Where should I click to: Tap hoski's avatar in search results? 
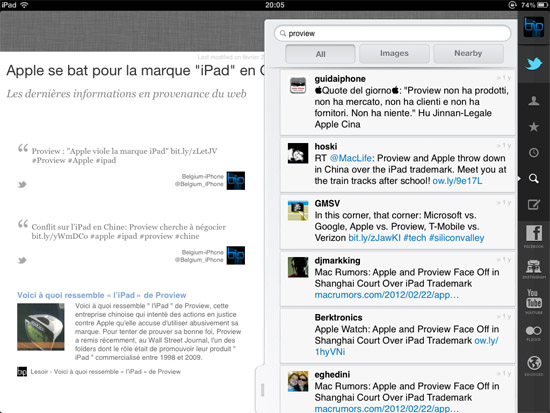[298, 153]
